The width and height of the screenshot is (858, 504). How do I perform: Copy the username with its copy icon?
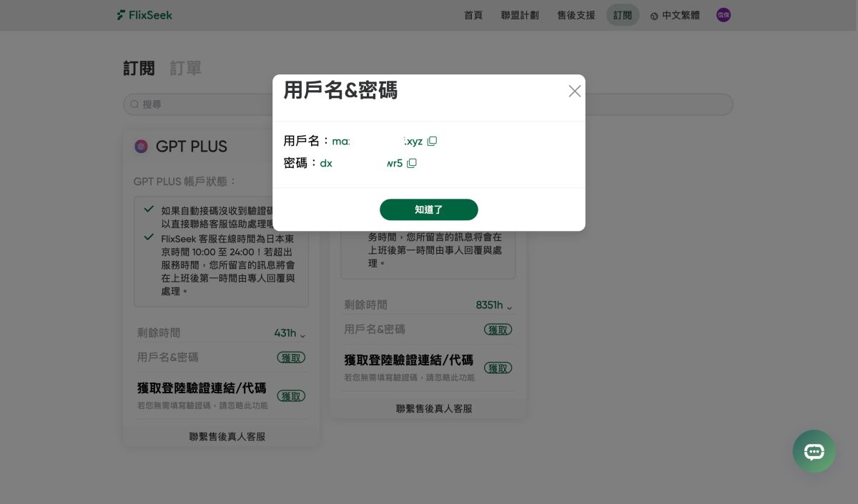(432, 142)
